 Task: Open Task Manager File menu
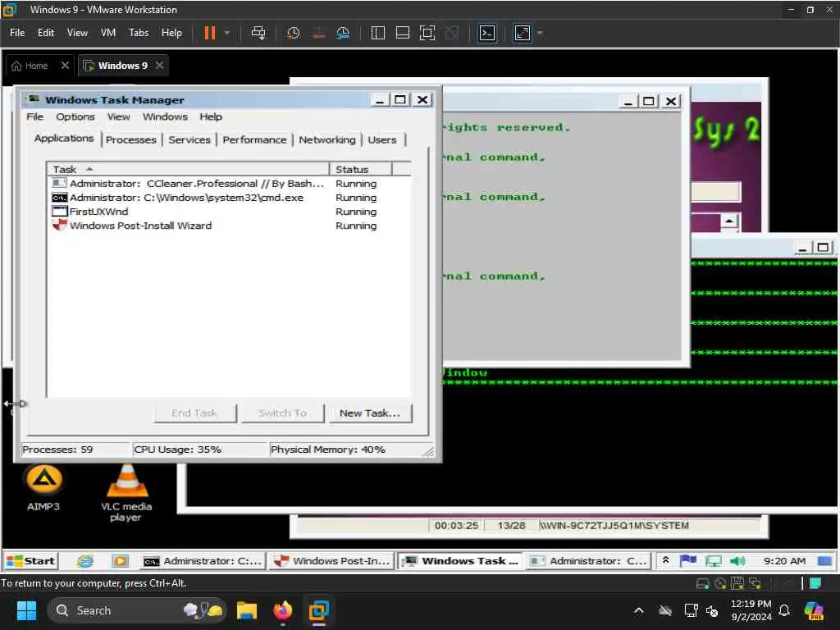[x=34, y=116]
